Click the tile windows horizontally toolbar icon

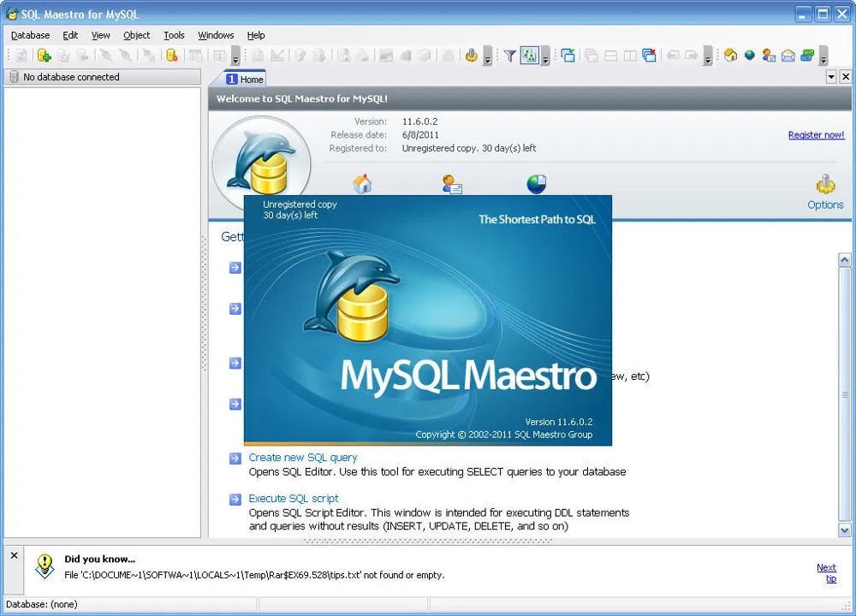coord(611,55)
